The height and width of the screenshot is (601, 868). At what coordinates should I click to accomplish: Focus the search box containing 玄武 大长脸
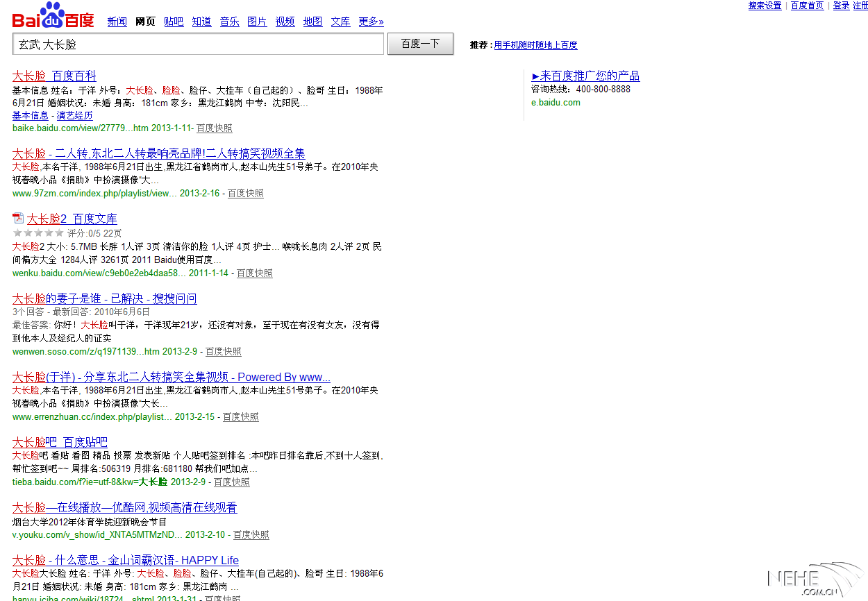click(x=198, y=44)
